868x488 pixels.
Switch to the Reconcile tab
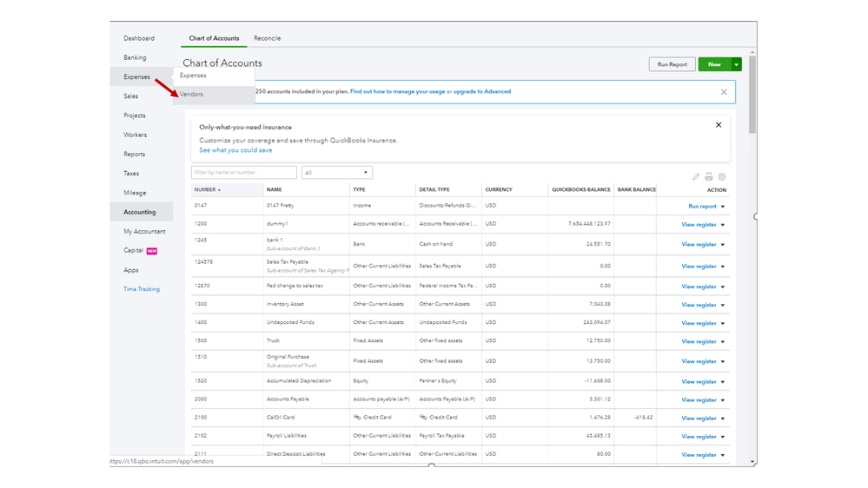pos(267,38)
